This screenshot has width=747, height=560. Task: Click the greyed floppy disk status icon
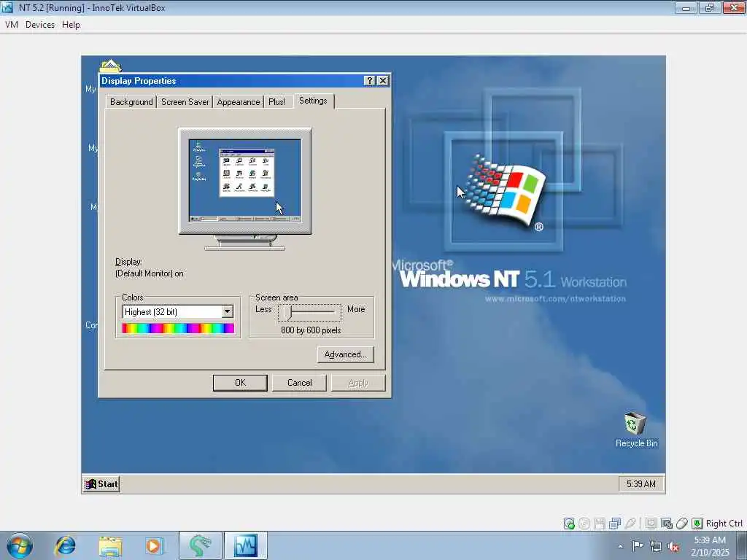click(600, 524)
